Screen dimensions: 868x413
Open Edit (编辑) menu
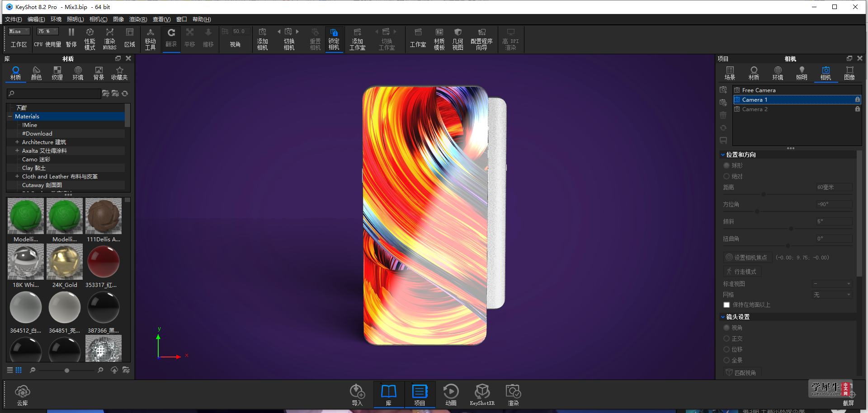36,19
